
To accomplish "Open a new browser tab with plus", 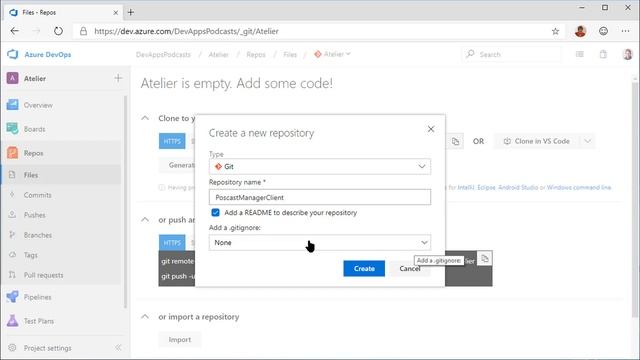I will [x=131, y=12].
